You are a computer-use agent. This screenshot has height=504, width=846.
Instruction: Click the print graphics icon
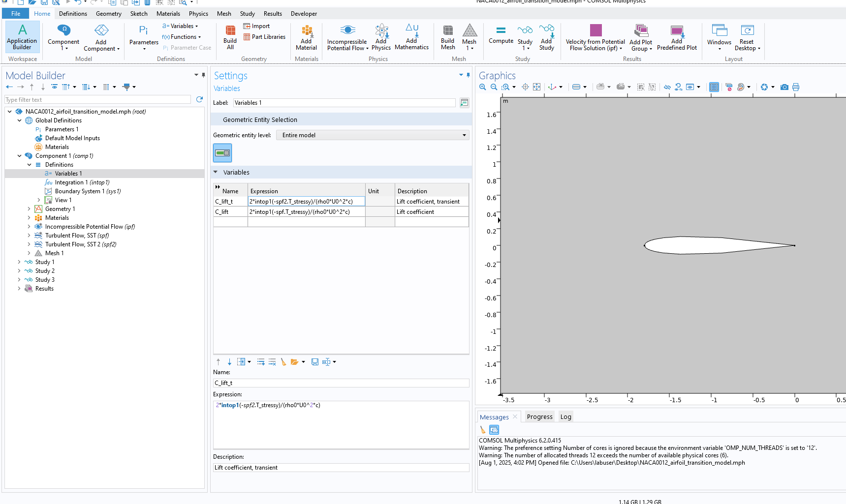796,87
